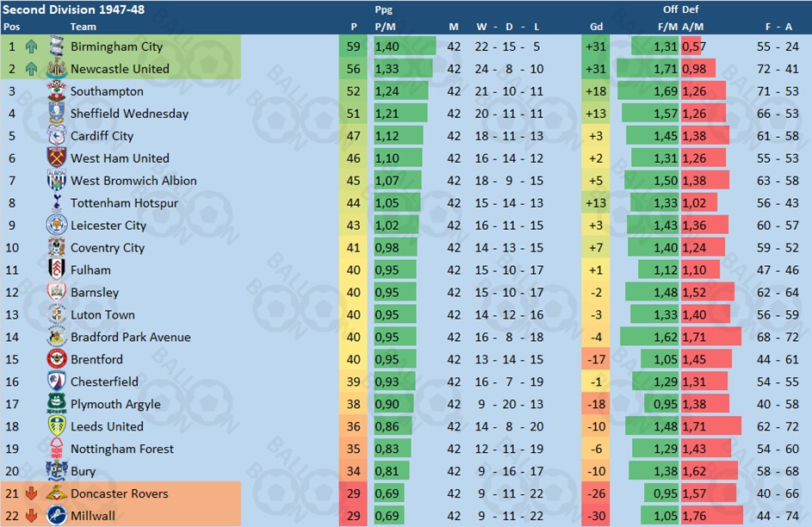
Task: Click the Newcastle United club crest
Action: (57, 69)
